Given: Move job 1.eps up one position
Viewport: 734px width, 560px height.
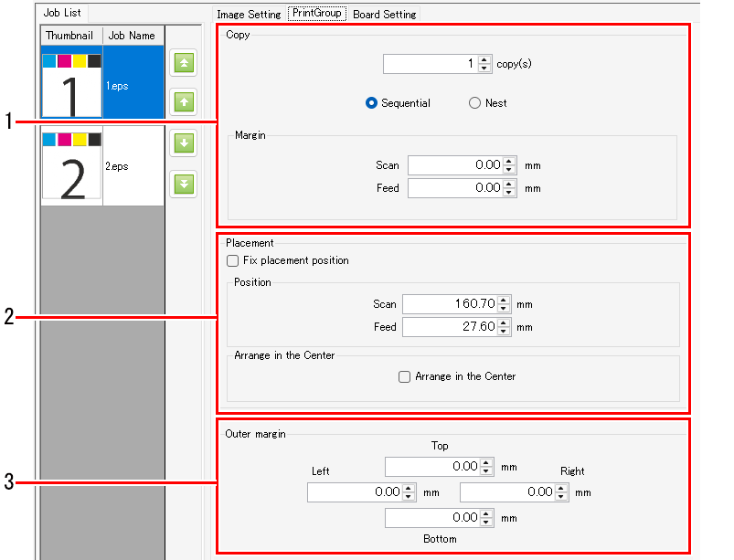Looking at the screenshot, I should tap(183, 101).
